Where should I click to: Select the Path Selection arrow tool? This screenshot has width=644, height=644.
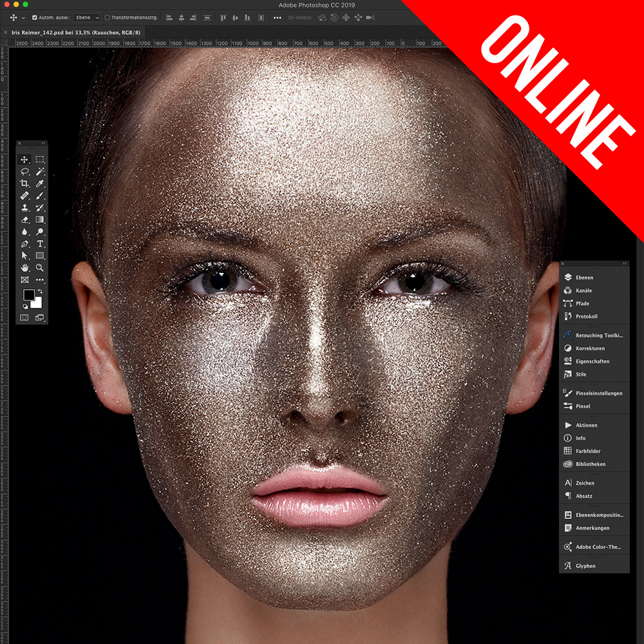point(24,256)
